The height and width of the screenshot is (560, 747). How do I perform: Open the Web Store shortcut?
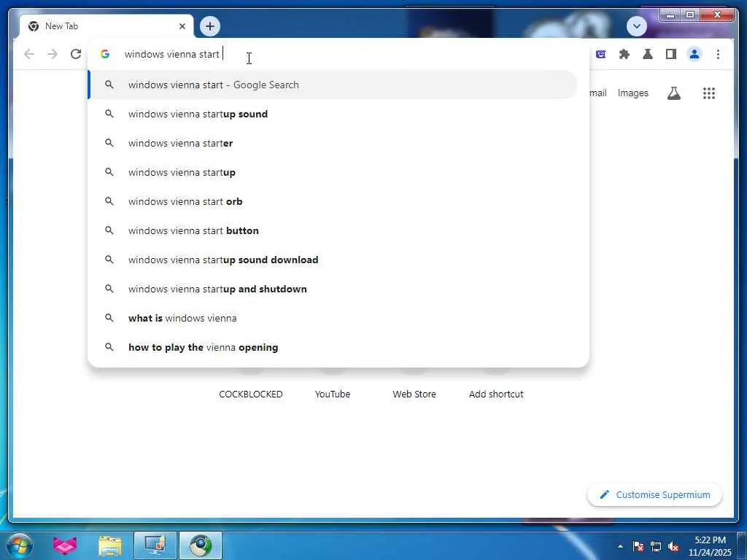[414, 394]
